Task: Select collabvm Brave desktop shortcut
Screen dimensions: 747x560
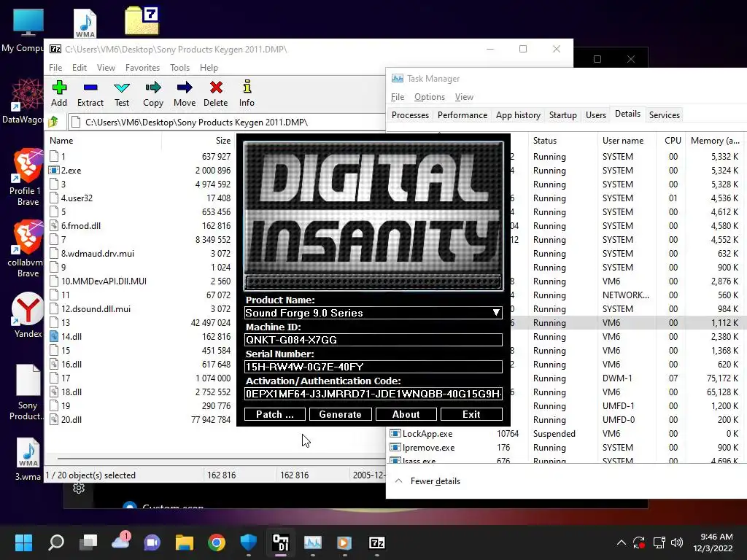Action: click(x=28, y=249)
